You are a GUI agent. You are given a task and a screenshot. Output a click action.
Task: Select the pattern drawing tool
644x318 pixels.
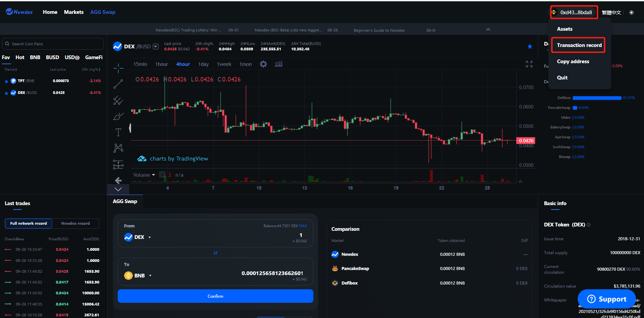(118, 148)
